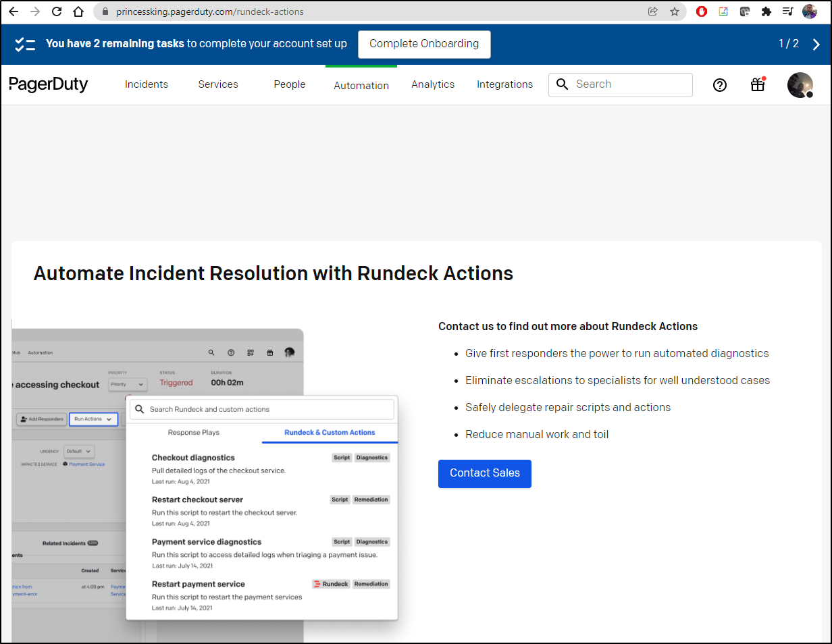Open the Incidents menu
Screen dimensions: 832x644
(x=147, y=84)
